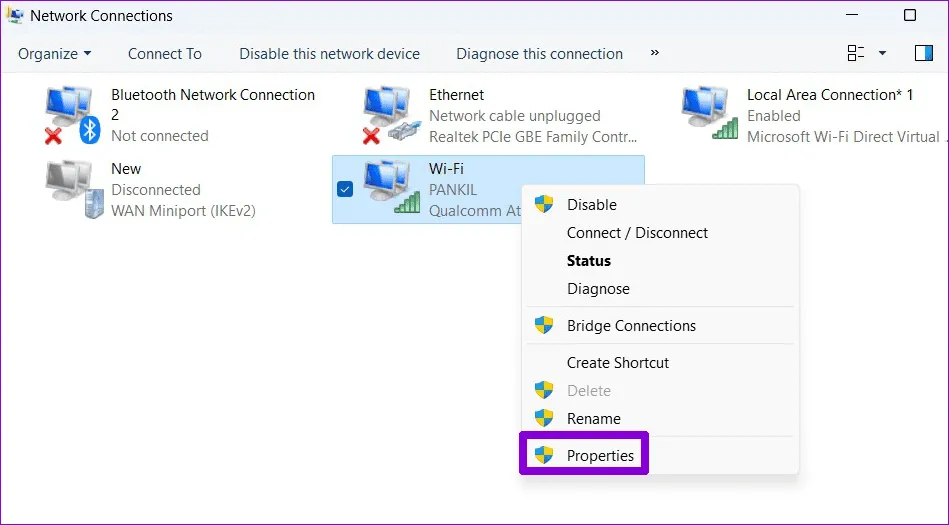
Task: Click the Network Connections title bar icon
Action: point(15,16)
